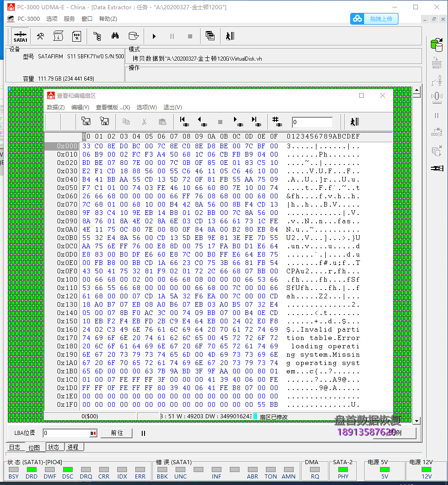Open the binary info scroll icon
The width and height of the screenshot is (448, 485).
pos(58,36)
